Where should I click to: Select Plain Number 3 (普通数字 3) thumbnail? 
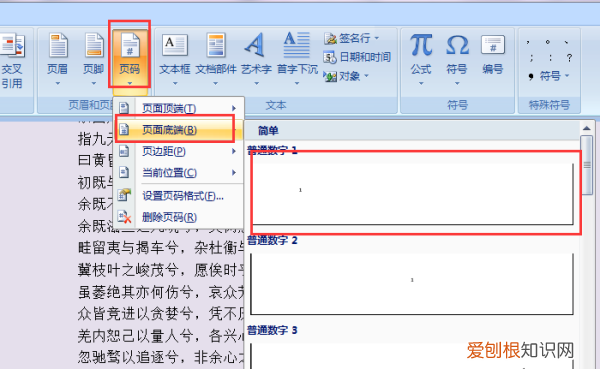click(x=412, y=356)
